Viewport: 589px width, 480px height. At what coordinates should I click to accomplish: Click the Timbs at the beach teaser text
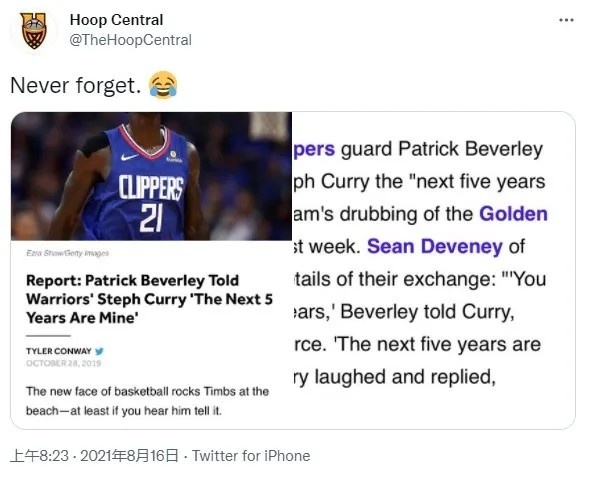[147, 401]
